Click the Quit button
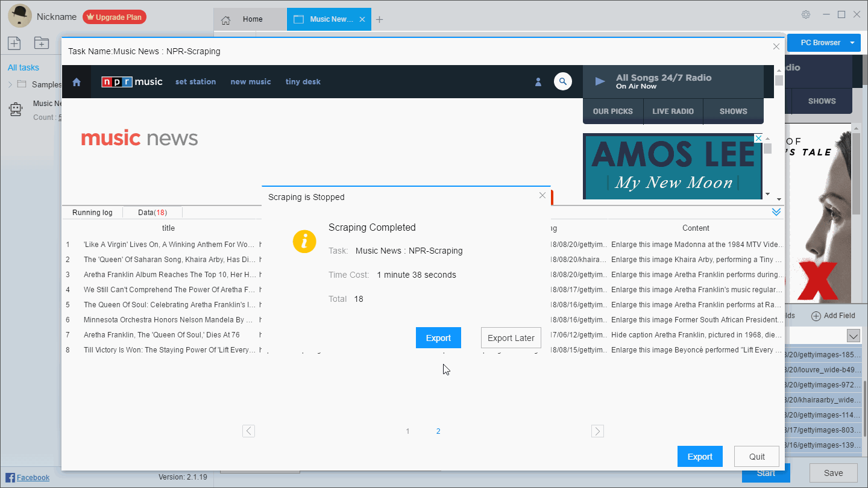Screen dimensions: 868x488 (757, 457)
